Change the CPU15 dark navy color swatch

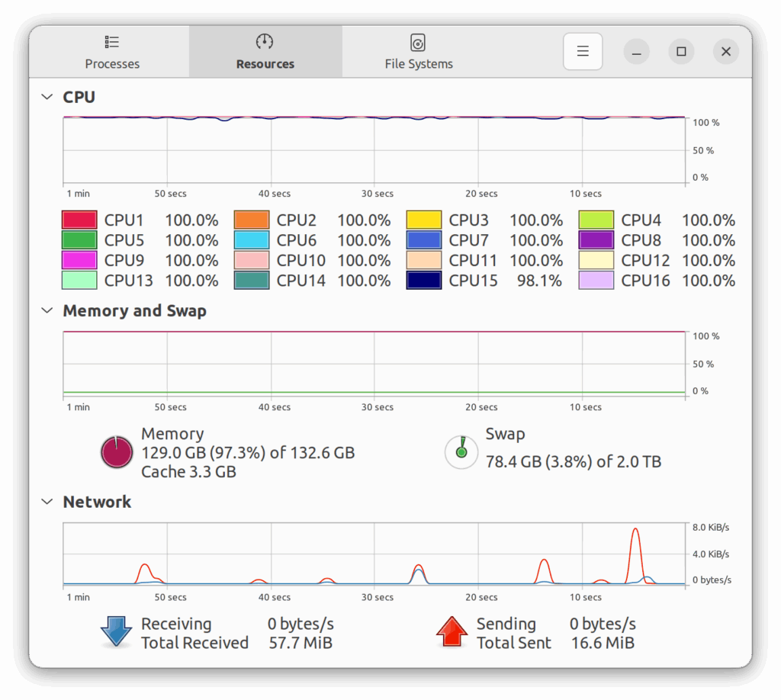tap(424, 281)
